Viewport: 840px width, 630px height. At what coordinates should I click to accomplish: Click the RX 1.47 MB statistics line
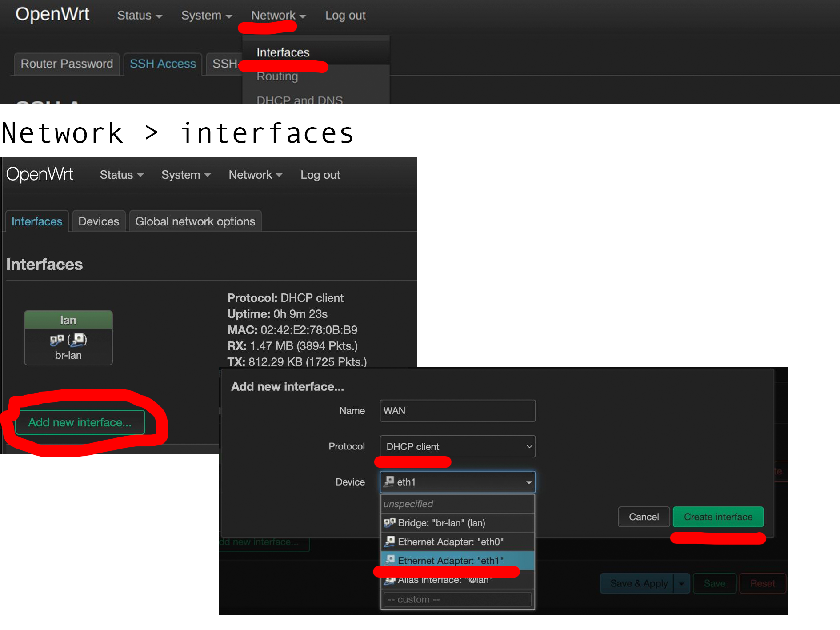tap(292, 346)
